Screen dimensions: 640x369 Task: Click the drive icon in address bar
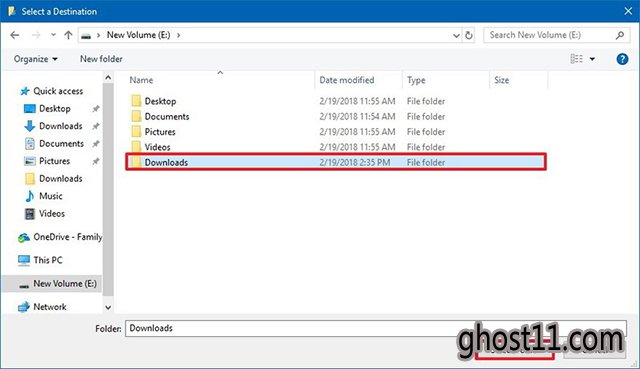[86, 36]
